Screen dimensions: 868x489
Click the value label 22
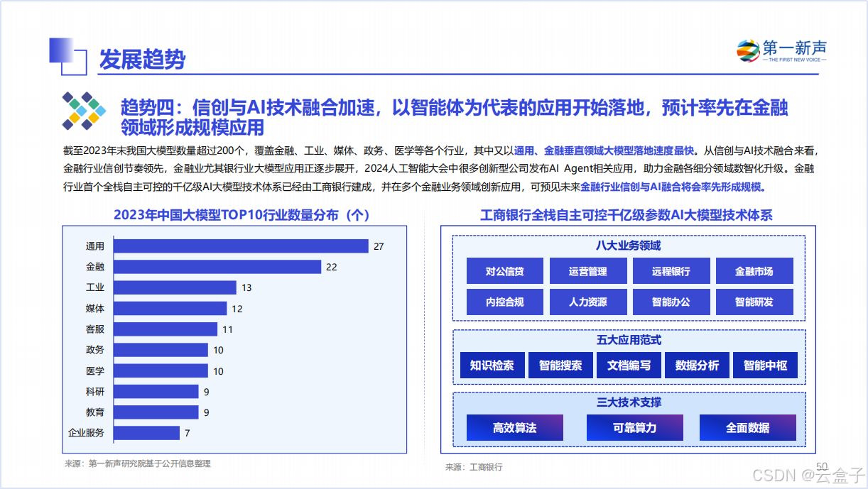pos(331,268)
